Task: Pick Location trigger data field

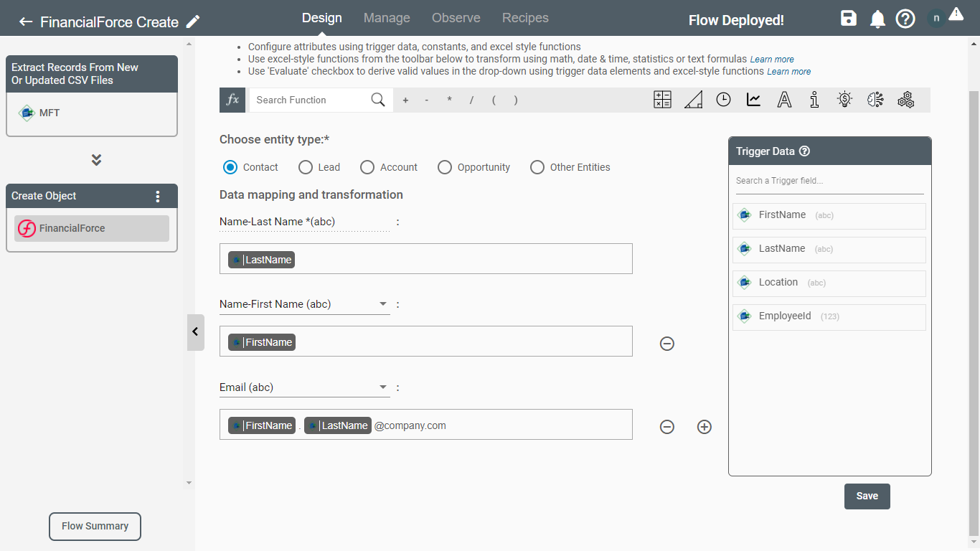Action: coord(829,283)
